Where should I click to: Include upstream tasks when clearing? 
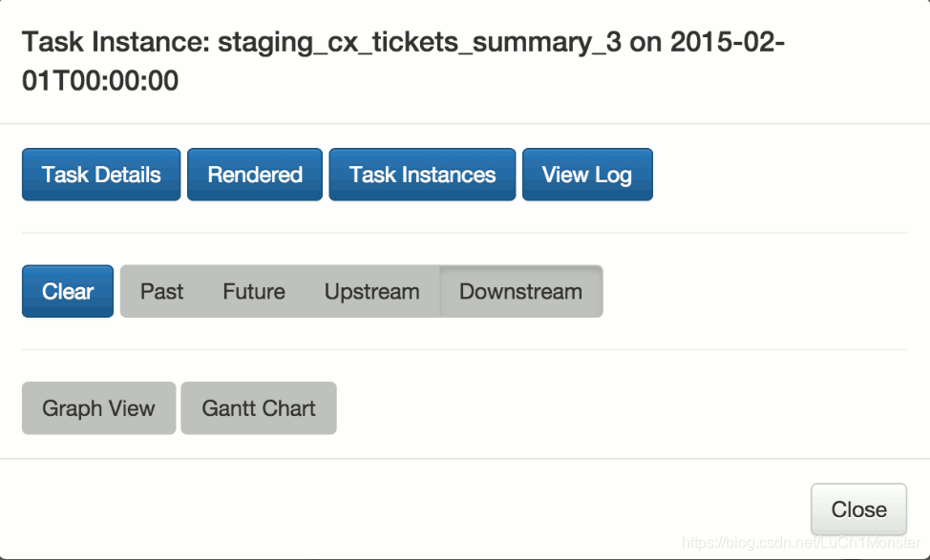(x=371, y=291)
